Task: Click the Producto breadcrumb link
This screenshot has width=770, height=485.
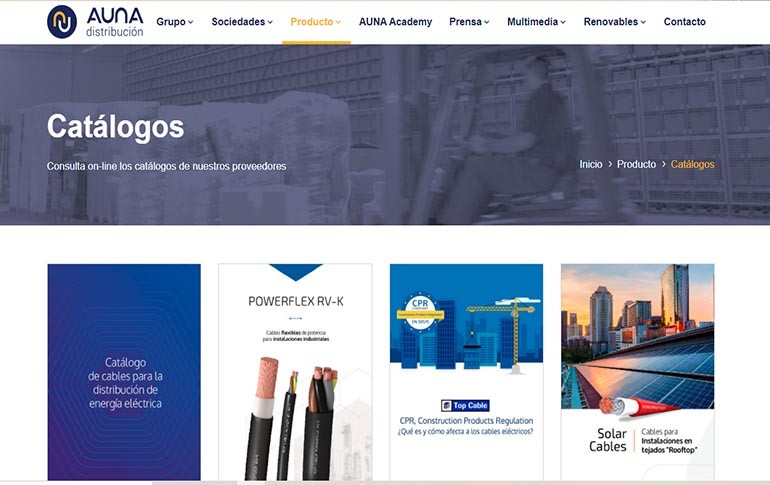Action: point(636,164)
